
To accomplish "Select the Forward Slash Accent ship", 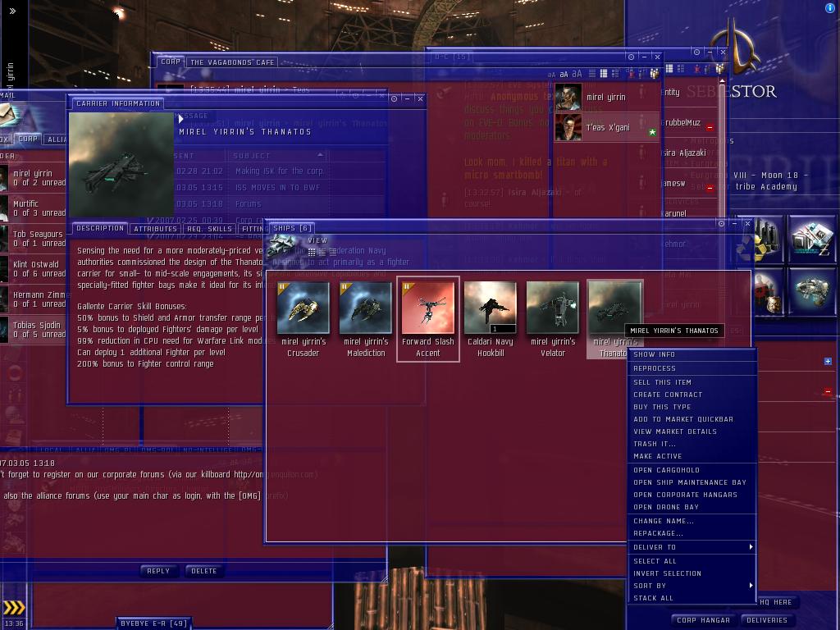I will [428, 319].
